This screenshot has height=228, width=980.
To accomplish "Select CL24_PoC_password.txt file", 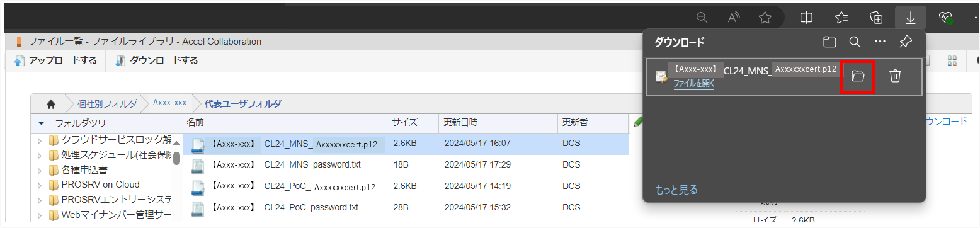I will click(285, 207).
